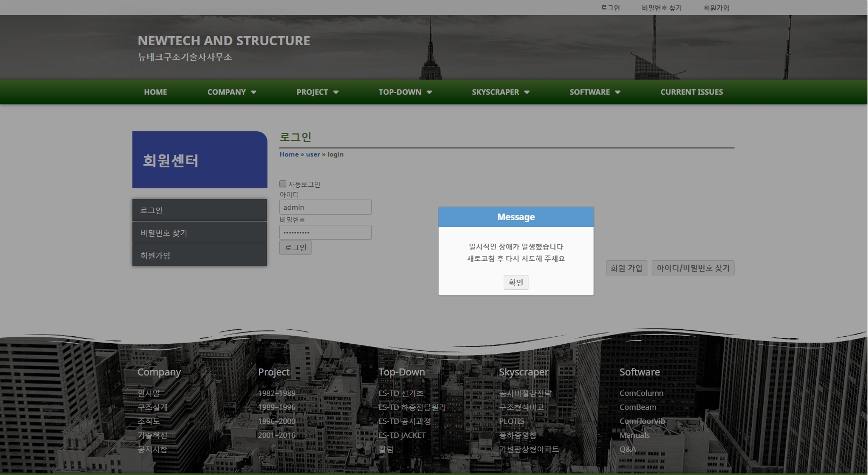Open HOME in the green navigation bar
The width and height of the screenshot is (868, 475).
(x=156, y=92)
